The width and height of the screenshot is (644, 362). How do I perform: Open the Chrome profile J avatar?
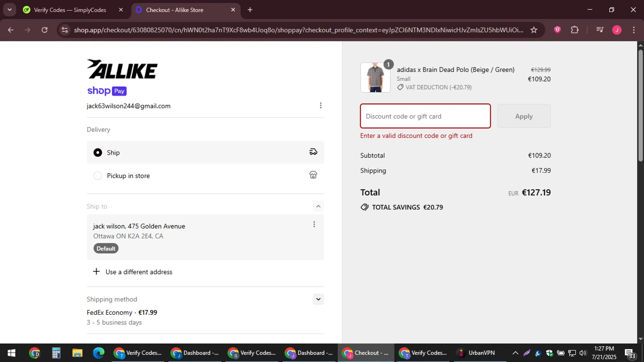pyautogui.click(x=617, y=30)
